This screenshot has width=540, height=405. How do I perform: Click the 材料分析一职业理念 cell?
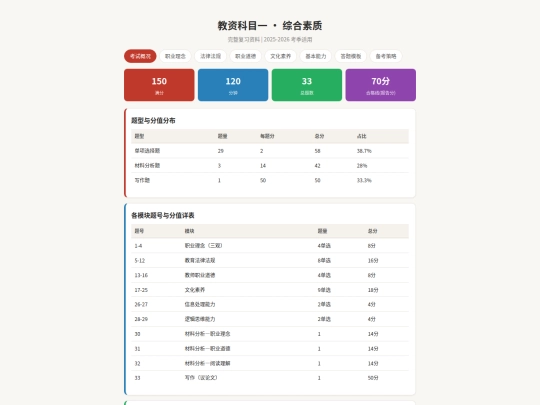click(x=207, y=334)
